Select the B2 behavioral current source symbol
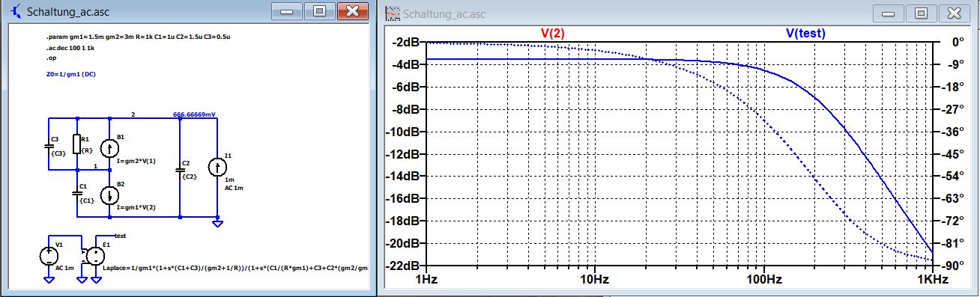 point(110,196)
